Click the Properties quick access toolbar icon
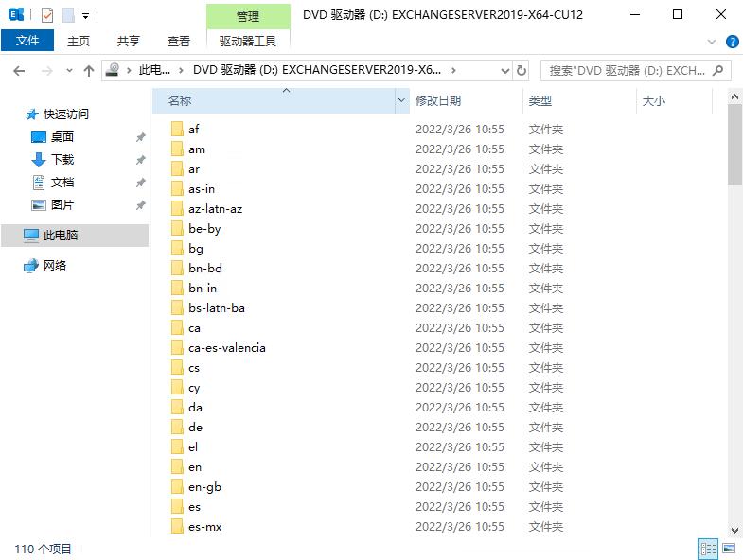 click(x=47, y=15)
